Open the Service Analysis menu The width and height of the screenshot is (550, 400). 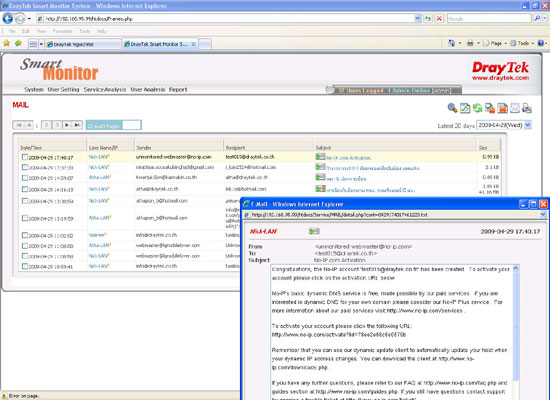tap(105, 89)
